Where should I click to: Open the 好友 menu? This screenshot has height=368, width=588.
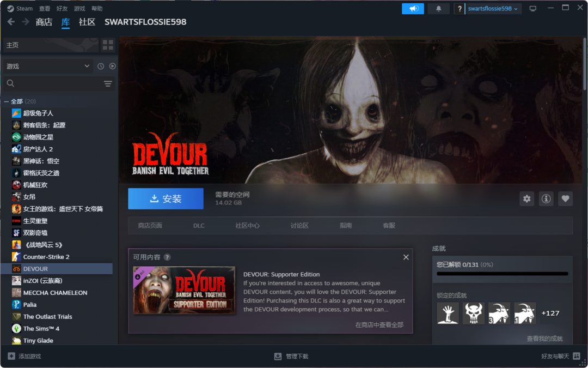pos(62,9)
